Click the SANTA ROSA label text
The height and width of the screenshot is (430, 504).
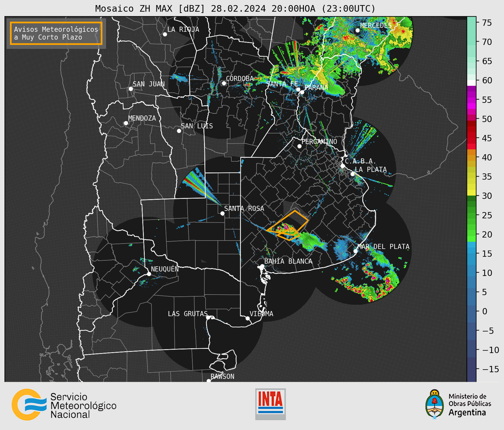244,208
